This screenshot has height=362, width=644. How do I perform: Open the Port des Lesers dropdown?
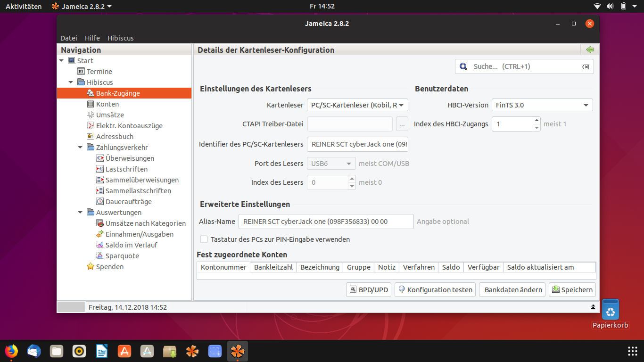pyautogui.click(x=331, y=164)
